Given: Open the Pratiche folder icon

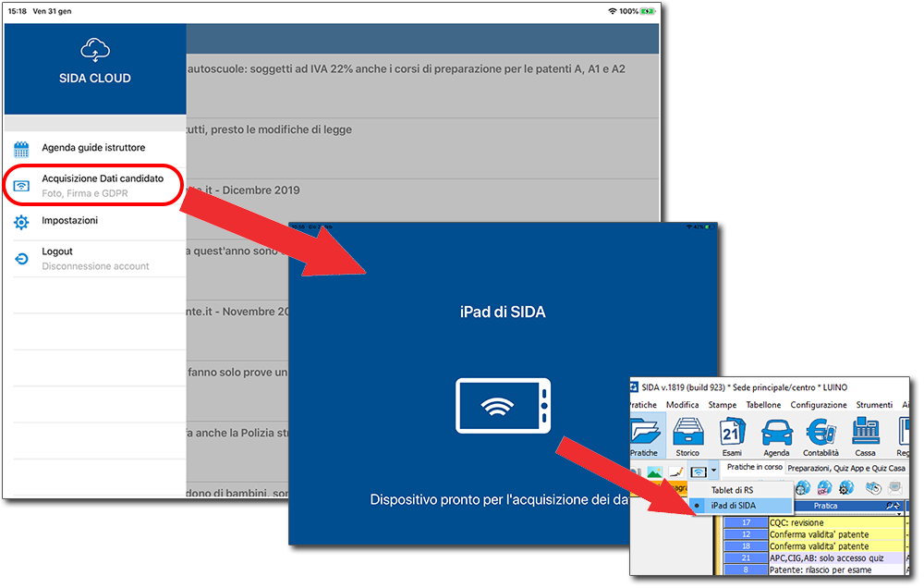Looking at the screenshot, I should point(644,436).
